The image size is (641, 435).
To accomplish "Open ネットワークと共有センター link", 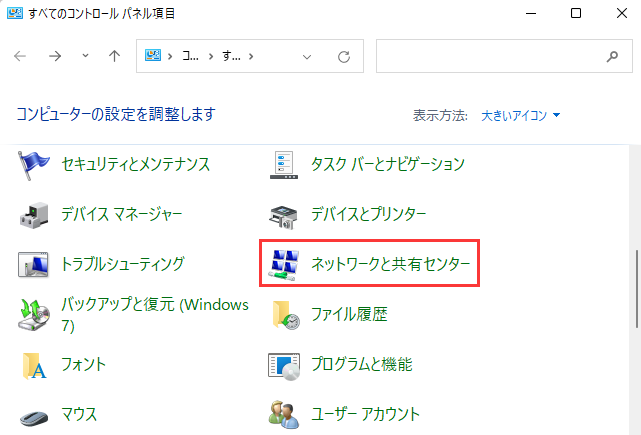I will coord(390,264).
